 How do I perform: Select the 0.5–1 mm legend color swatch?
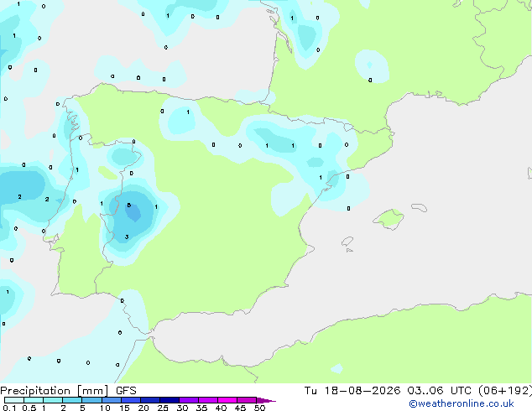tap(34, 400)
